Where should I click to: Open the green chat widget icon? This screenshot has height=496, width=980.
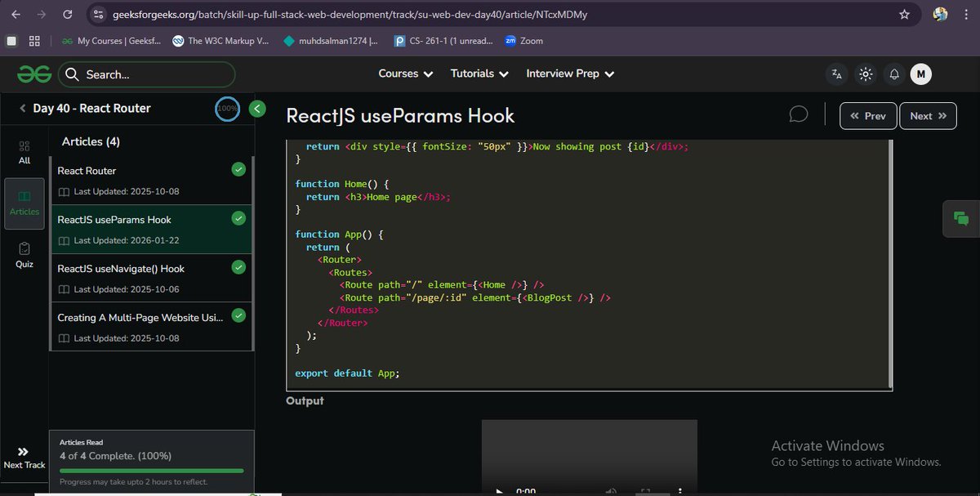click(x=961, y=218)
